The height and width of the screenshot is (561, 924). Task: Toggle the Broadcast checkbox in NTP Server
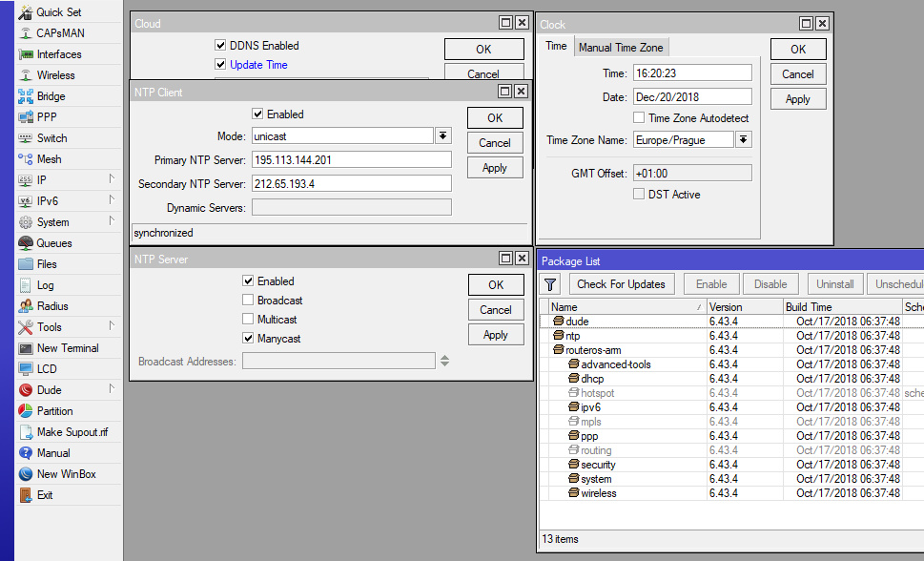pos(249,301)
